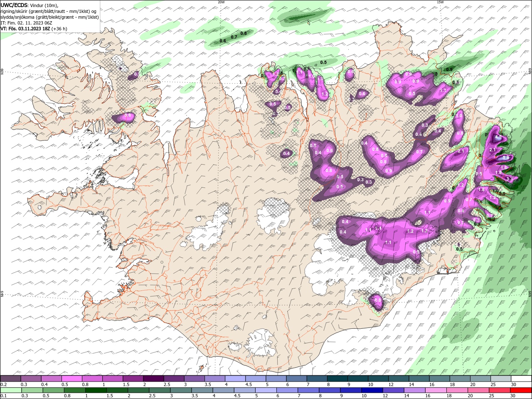Pick the darkest green rain swatch at 1
This screenshot has width=532, height=399.
tap(96, 390)
